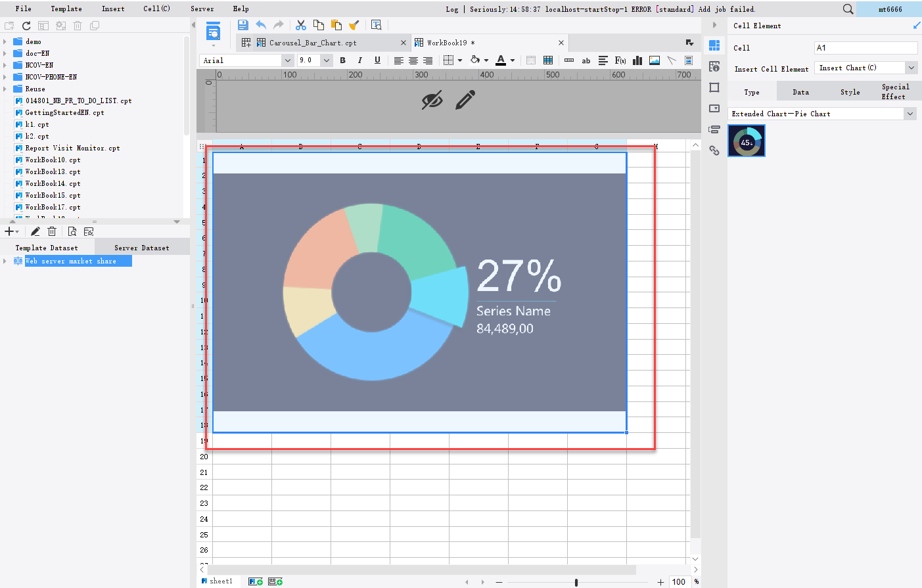The image size is (922, 588).
Task: Switch to the Server Dataset tab
Action: (x=142, y=247)
